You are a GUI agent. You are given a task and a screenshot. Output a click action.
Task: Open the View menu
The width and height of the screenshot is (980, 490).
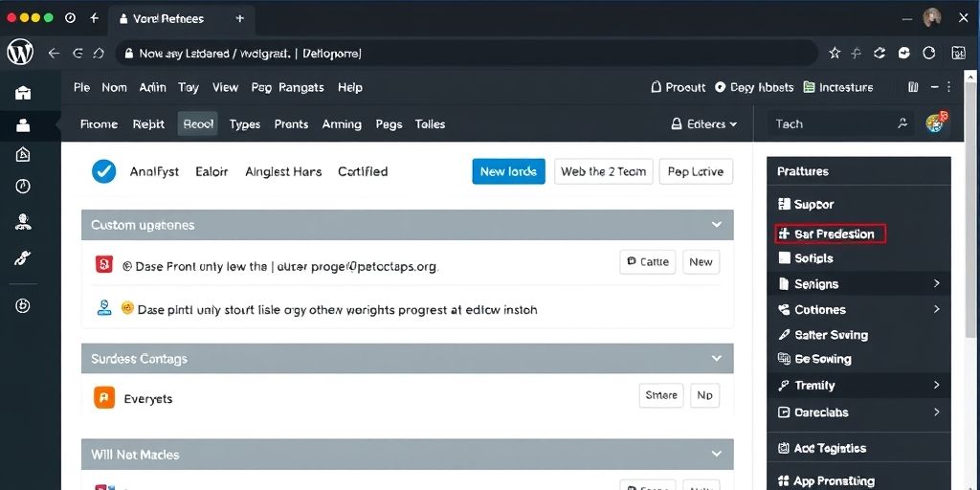(x=225, y=87)
